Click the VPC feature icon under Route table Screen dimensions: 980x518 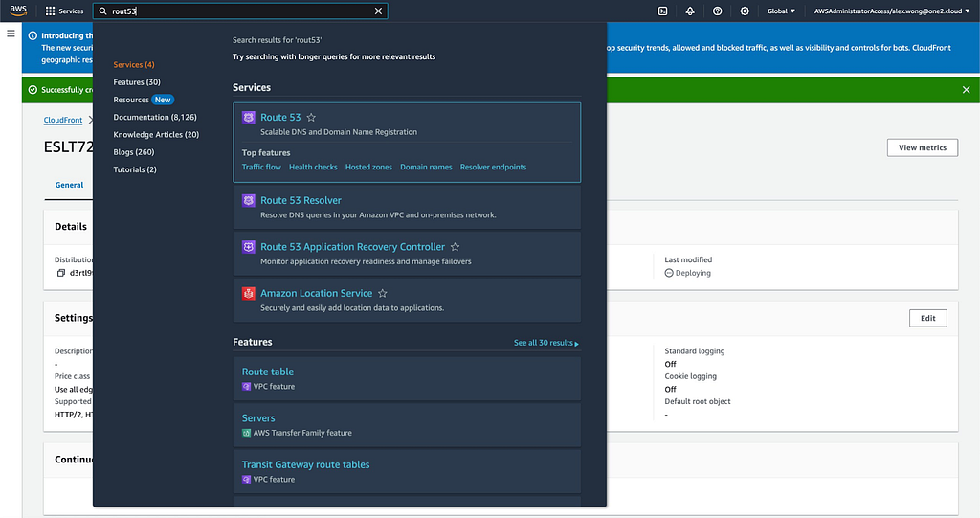click(x=246, y=387)
